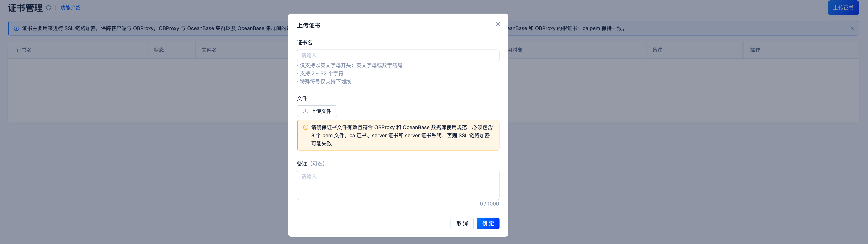Click the 证书名 input field
Image resolution: width=868 pixels, height=244 pixels.
point(398,55)
